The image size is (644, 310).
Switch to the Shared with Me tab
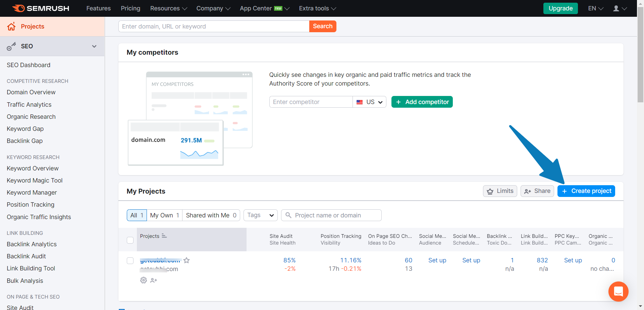point(211,215)
